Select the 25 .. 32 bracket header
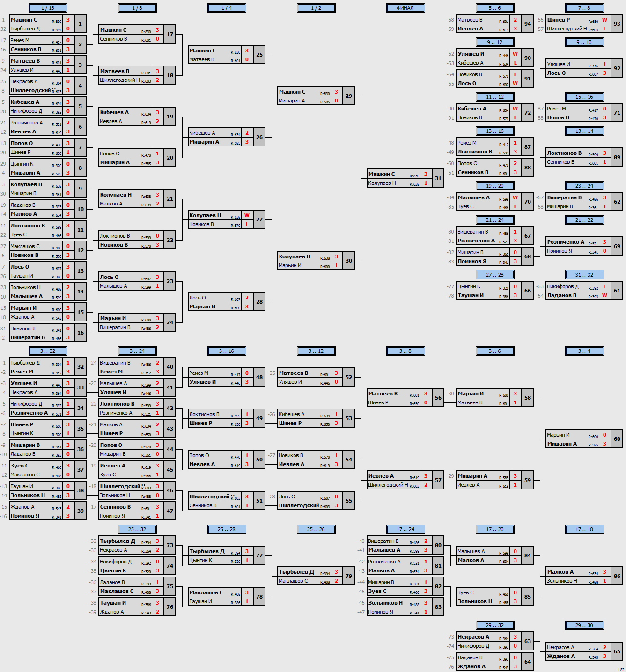This screenshot has height=672, width=626. (137, 529)
